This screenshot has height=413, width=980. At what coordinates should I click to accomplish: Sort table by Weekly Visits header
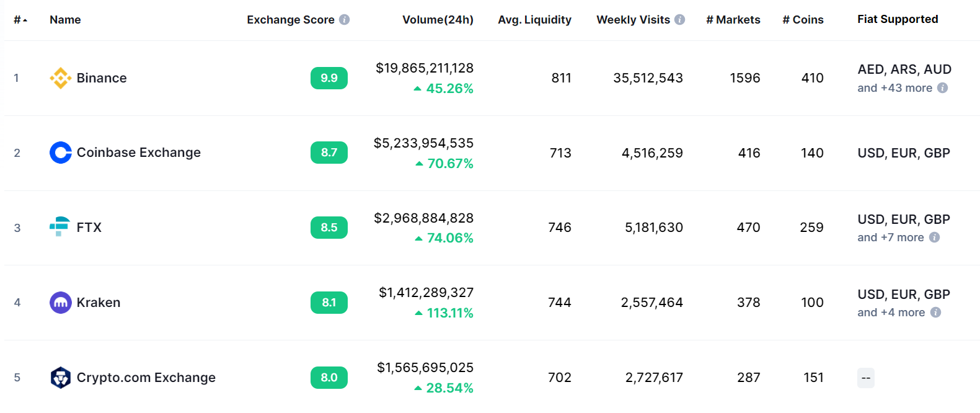(x=633, y=20)
